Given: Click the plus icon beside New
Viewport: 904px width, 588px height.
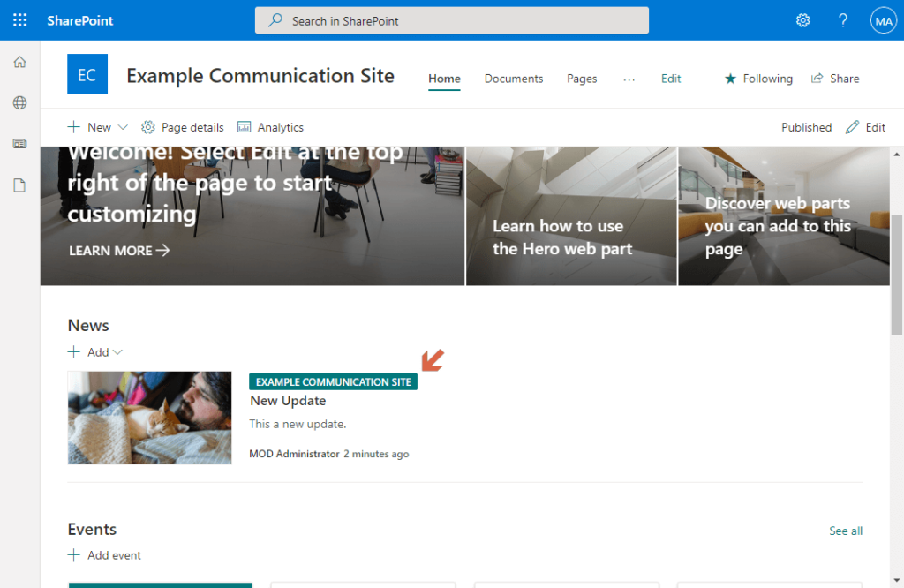Looking at the screenshot, I should click(74, 127).
